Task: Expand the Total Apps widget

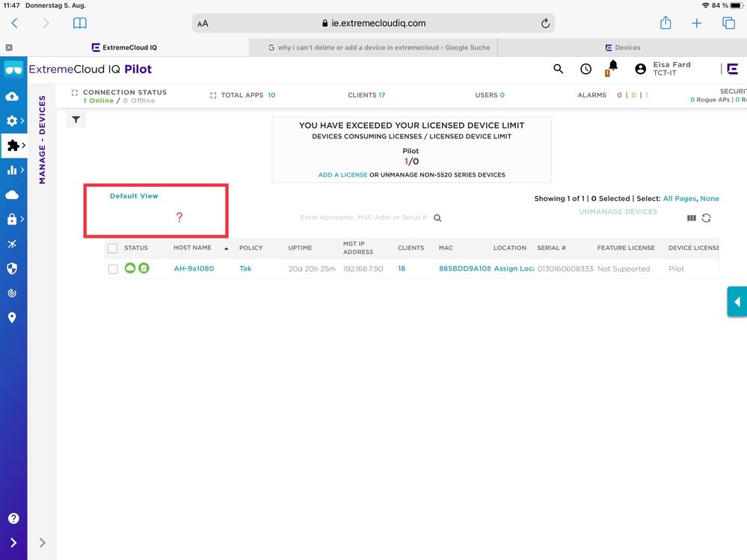Action: pos(213,95)
